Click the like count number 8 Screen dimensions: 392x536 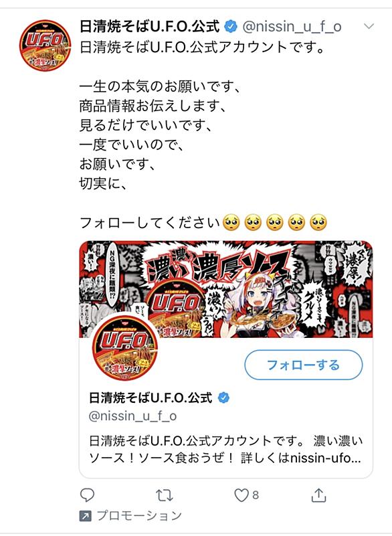tap(256, 495)
